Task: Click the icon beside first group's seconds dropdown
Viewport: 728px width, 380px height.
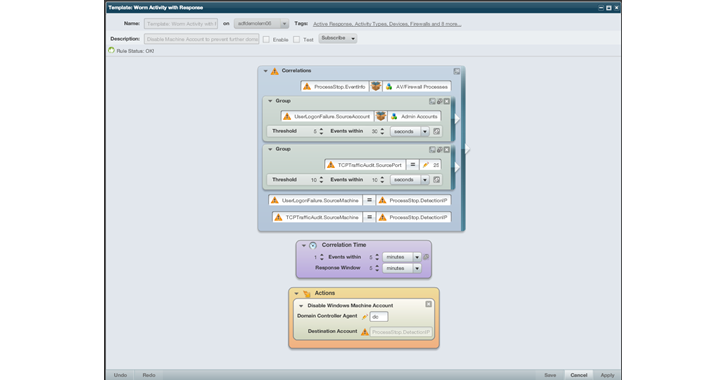Action: coord(436,131)
